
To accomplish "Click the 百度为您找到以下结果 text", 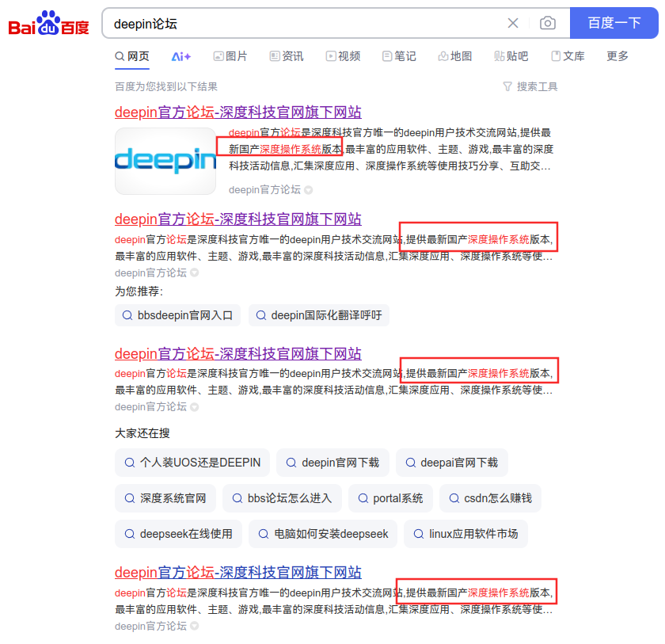I will 166,86.
